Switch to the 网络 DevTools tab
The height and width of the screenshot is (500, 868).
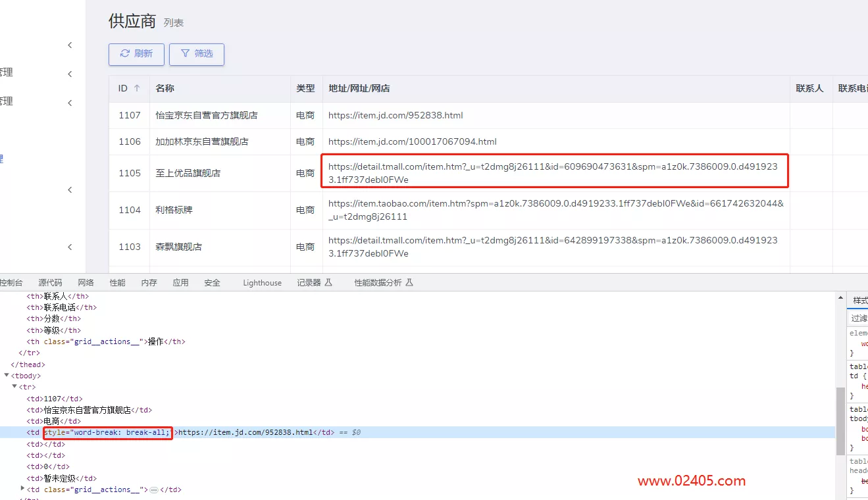(86, 283)
